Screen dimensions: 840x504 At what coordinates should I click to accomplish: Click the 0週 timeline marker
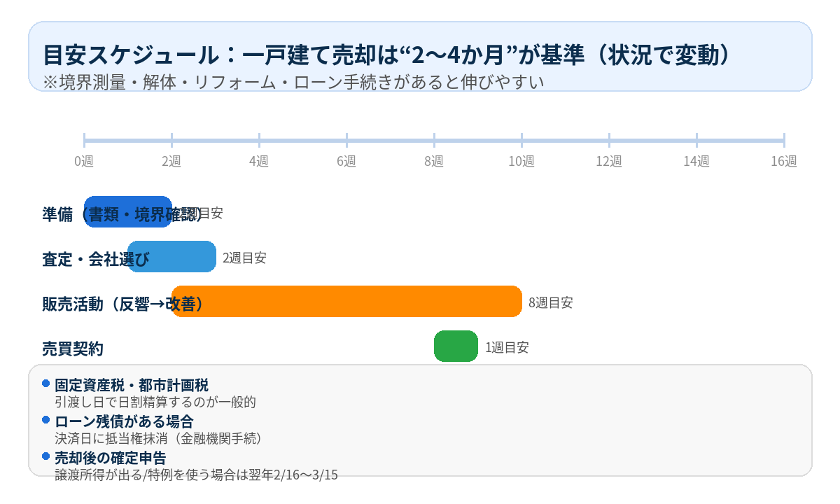point(84,162)
